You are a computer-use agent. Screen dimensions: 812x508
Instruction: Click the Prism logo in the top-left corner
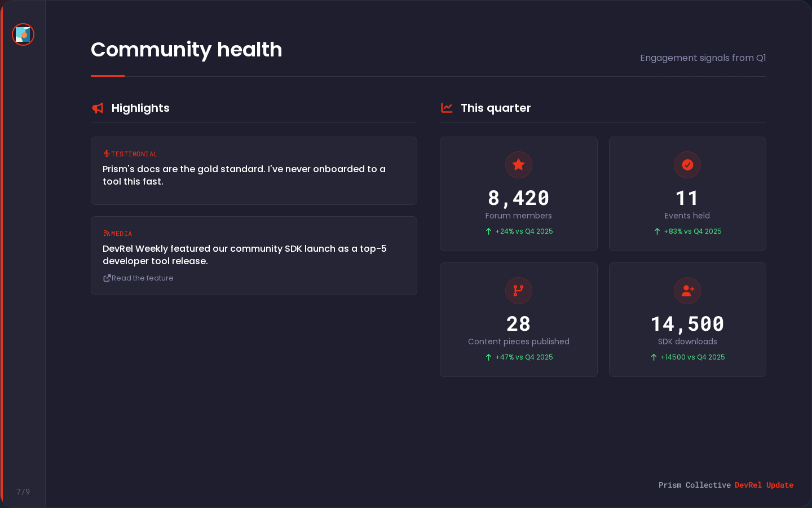tap(23, 34)
